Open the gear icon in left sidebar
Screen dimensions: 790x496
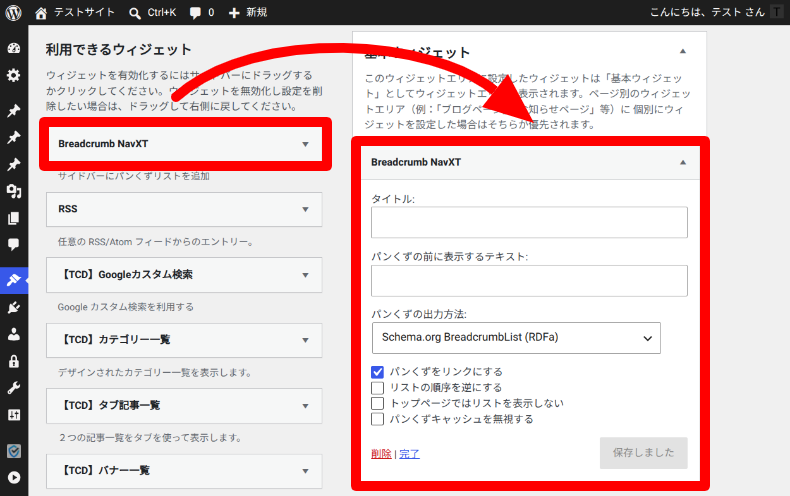pyautogui.click(x=14, y=76)
